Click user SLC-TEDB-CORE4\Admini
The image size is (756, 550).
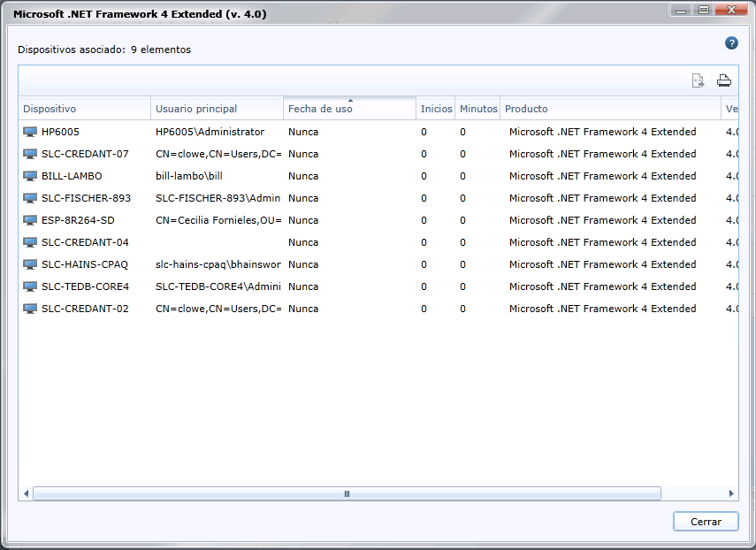(x=218, y=286)
